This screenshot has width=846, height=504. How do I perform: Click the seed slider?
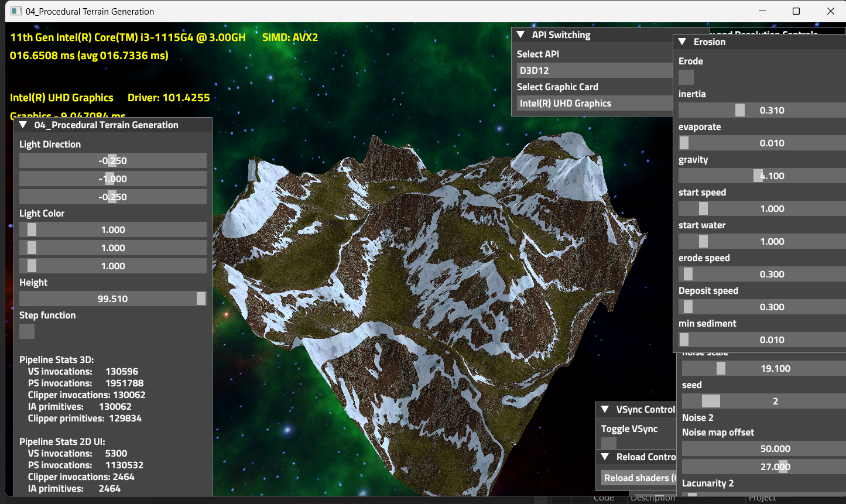coord(761,401)
